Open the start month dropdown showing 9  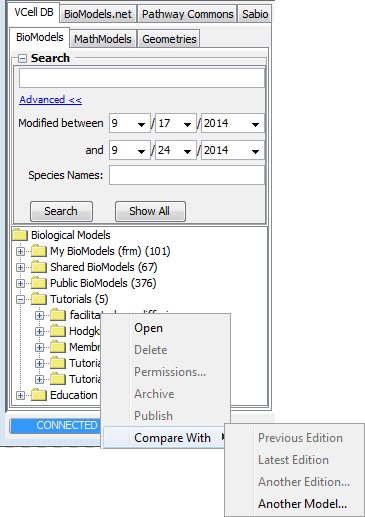[130, 123]
